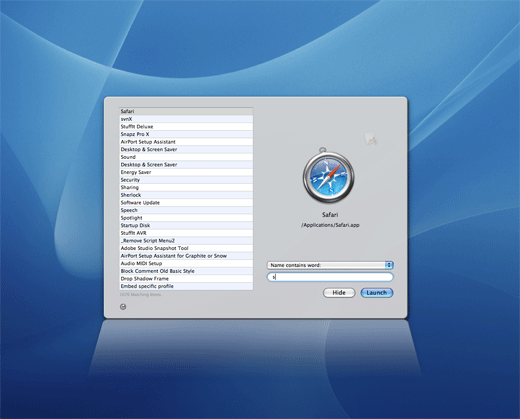Focus the search text field containing 's'
This screenshot has height=419, width=520.
[330, 277]
